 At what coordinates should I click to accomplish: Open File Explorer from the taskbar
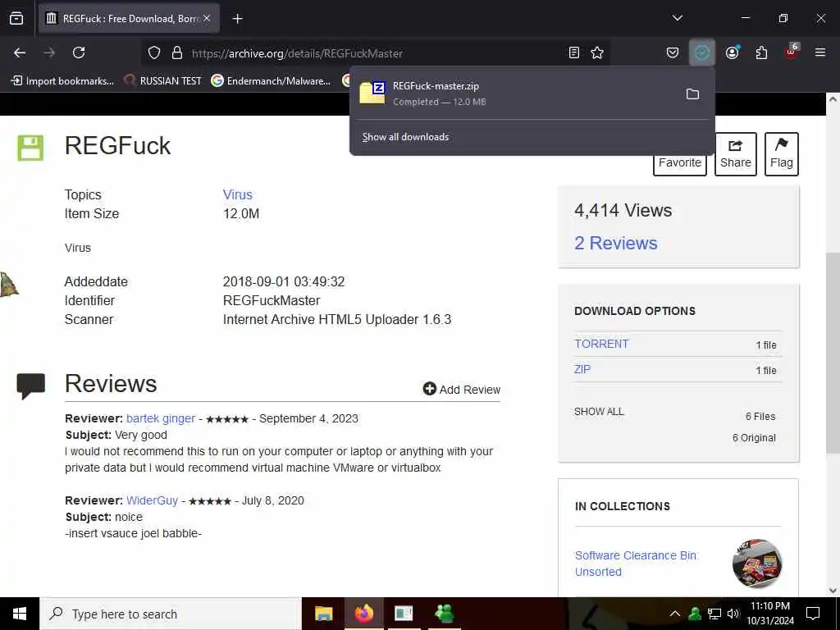pyautogui.click(x=323, y=614)
